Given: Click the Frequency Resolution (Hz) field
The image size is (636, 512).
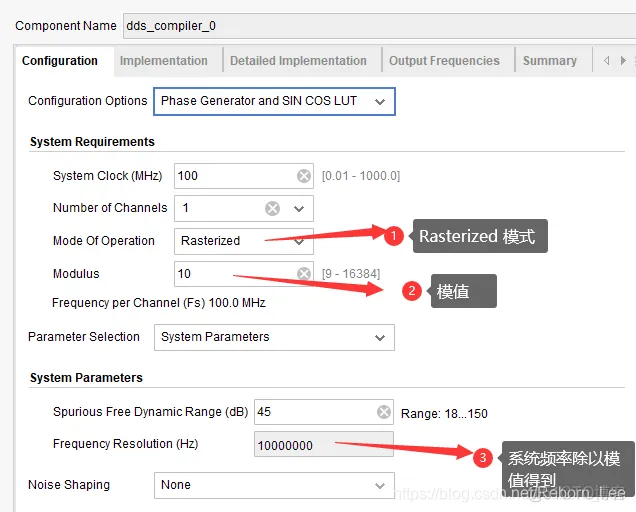Looking at the screenshot, I should pyautogui.click(x=324, y=445).
